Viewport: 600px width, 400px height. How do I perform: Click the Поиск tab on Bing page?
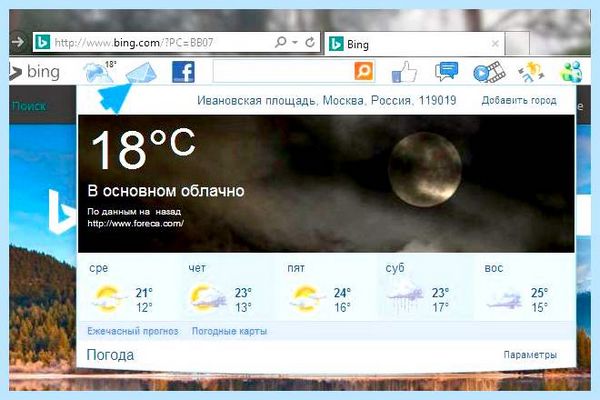click(29, 106)
